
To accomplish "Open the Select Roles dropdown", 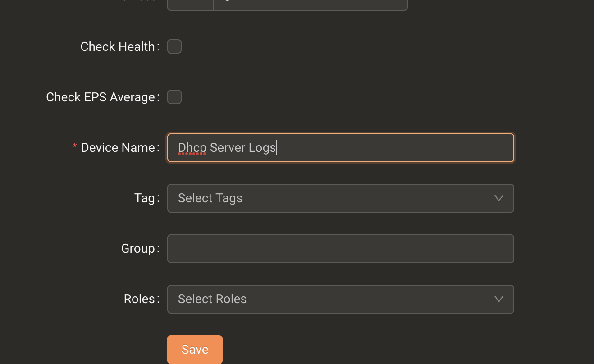I will pyautogui.click(x=340, y=299).
